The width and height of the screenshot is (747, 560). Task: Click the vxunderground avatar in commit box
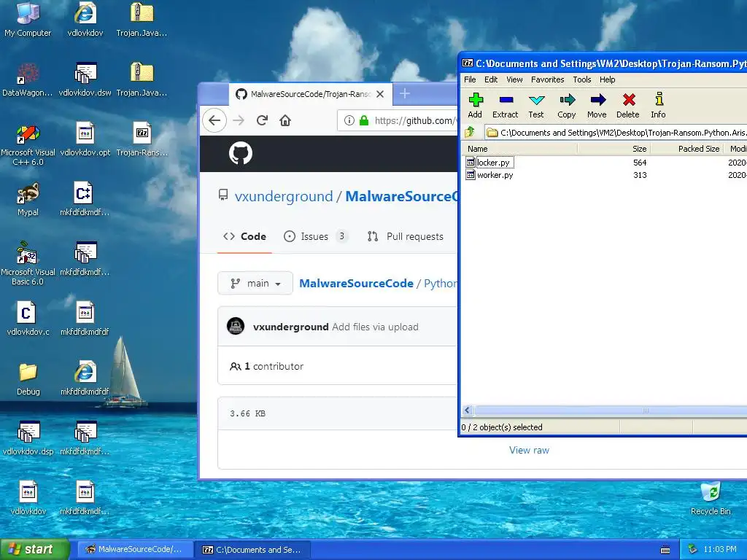click(x=236, y=327)
